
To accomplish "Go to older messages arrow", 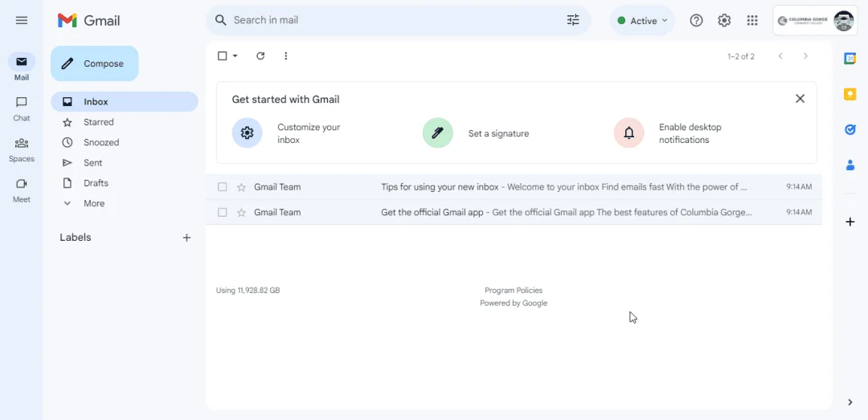I will coord(805,56).
